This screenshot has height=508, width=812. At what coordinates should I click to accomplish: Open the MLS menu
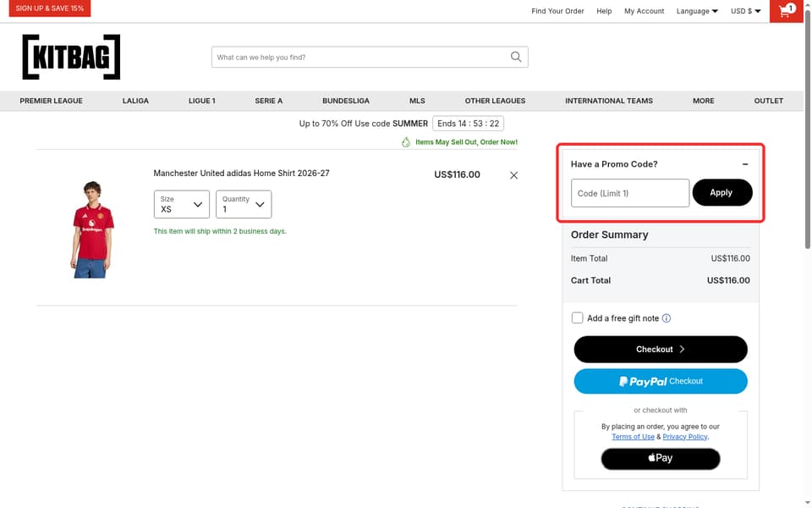tap(417, 101)
